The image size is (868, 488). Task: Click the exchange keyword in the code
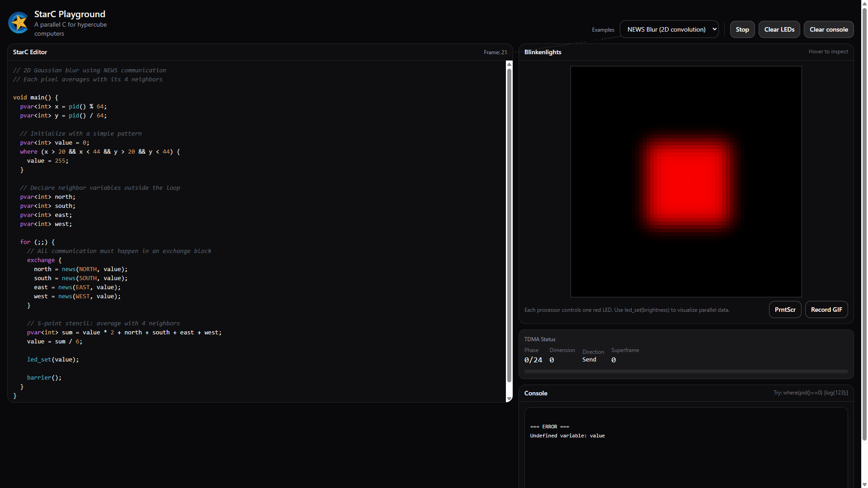(x=41, y=260)
